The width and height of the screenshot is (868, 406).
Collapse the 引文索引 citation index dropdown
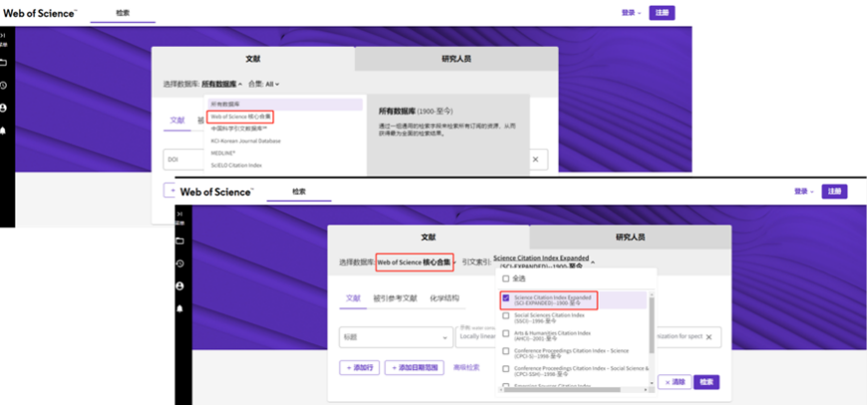coord(544,261)
